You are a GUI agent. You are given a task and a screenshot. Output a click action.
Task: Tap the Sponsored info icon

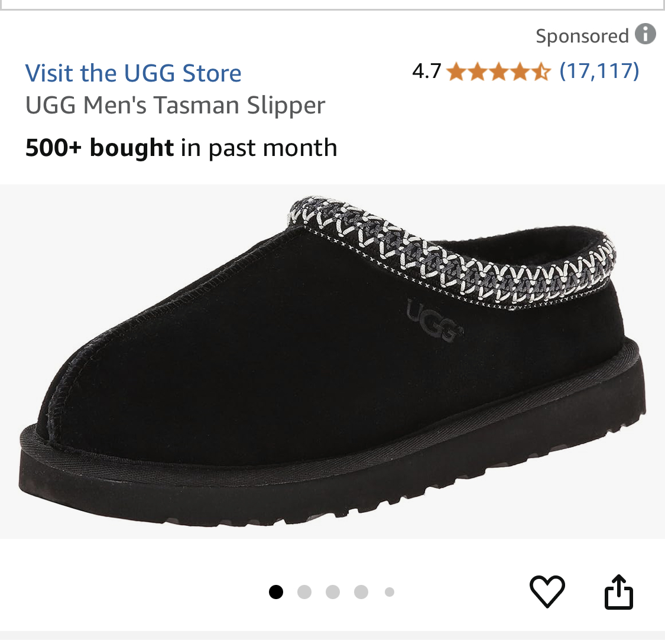pyautogui.click(x=645, y=34)
